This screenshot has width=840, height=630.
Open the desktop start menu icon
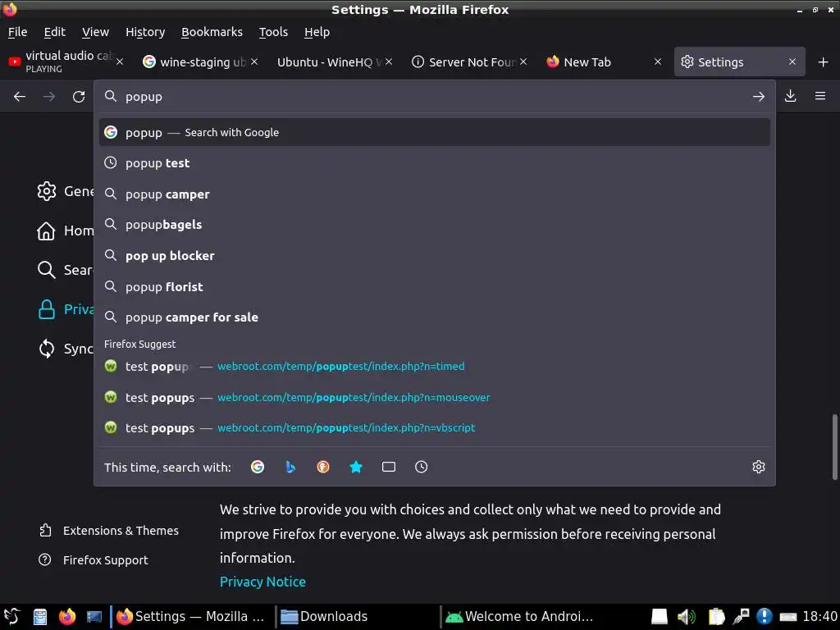pos(11,617)
